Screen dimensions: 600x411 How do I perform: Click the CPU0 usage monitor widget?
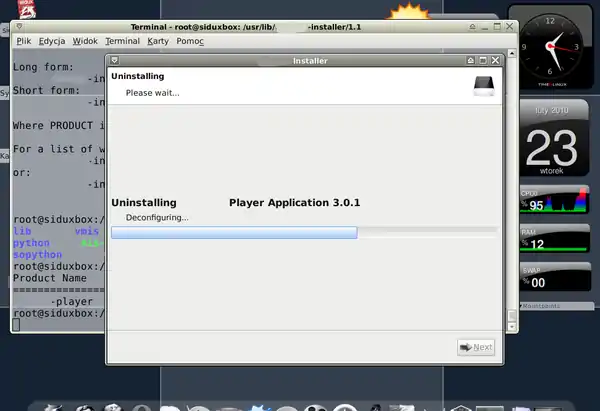point(551,200)
